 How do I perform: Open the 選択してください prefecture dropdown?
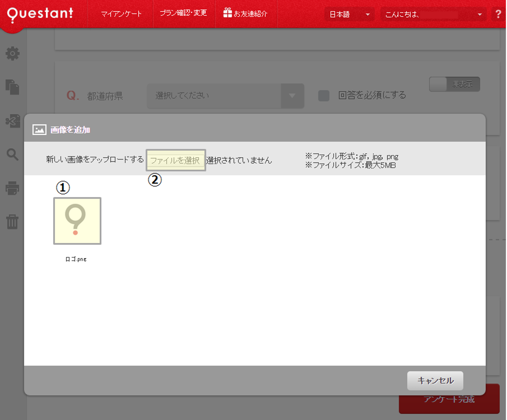(x=226, y=95)
